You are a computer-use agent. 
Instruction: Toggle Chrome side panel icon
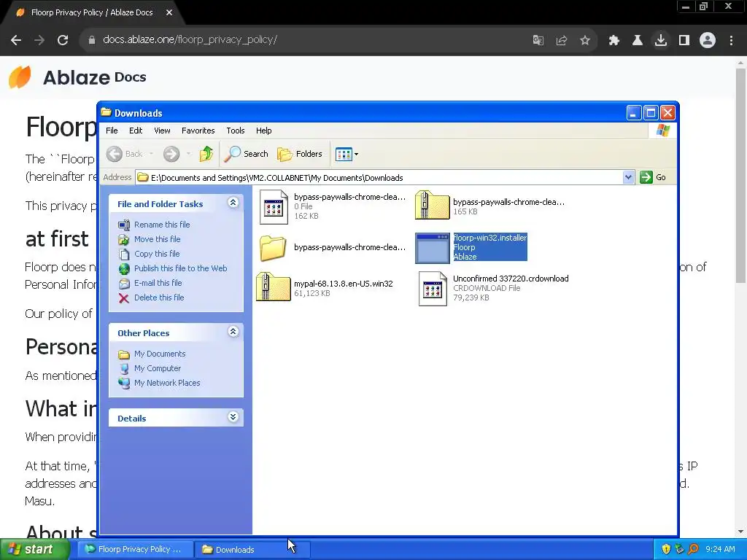(x=684, y=40)
